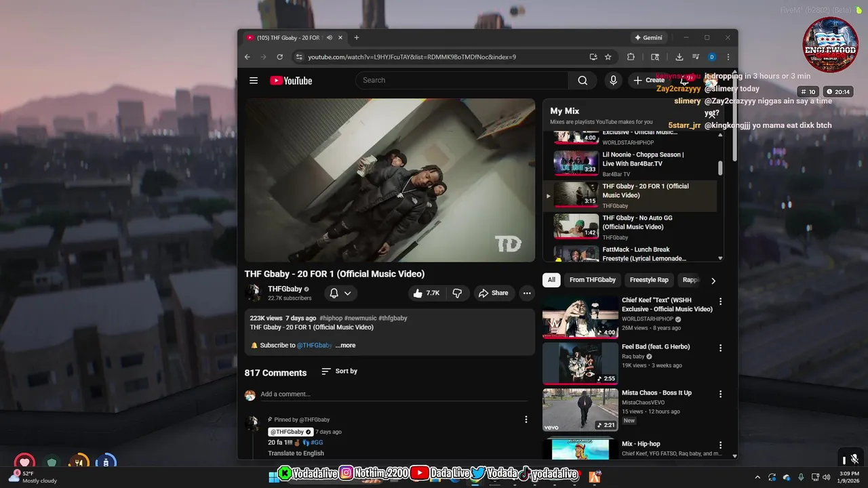Viewport: 868px width, 488px height.
Task: Open the #newmusic hashtag link
Action: [x=360, y=318]
